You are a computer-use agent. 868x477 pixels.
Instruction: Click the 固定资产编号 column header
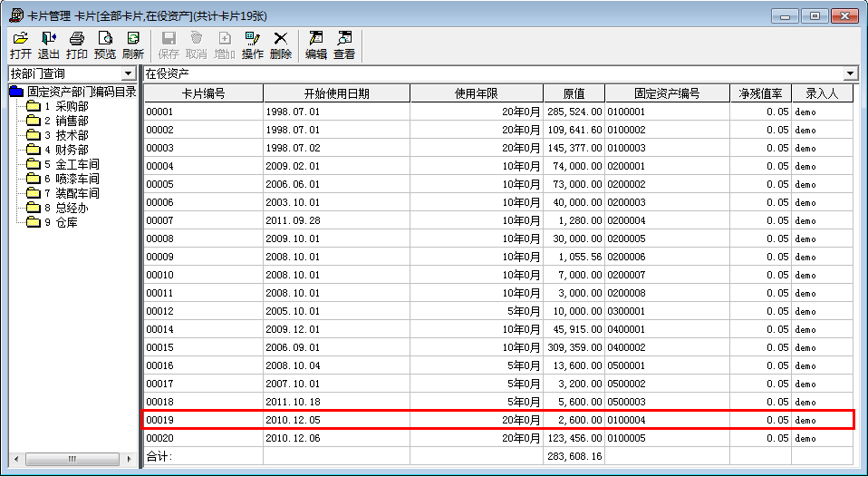[x=668, y=93]
